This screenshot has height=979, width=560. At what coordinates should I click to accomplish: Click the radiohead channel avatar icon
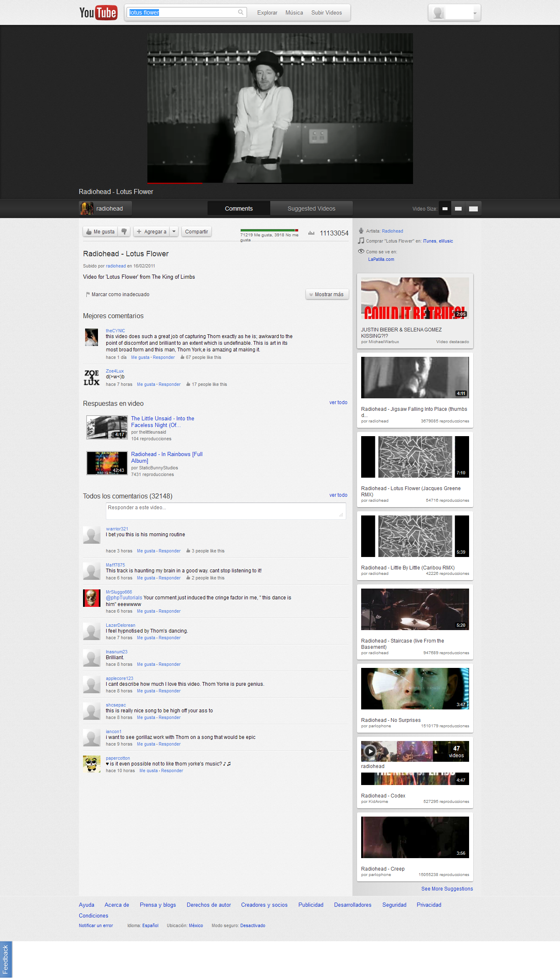tap(87, 209)
